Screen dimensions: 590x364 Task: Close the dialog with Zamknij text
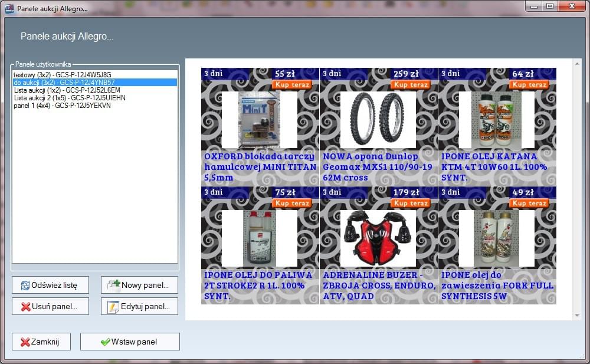coord(45,342)
